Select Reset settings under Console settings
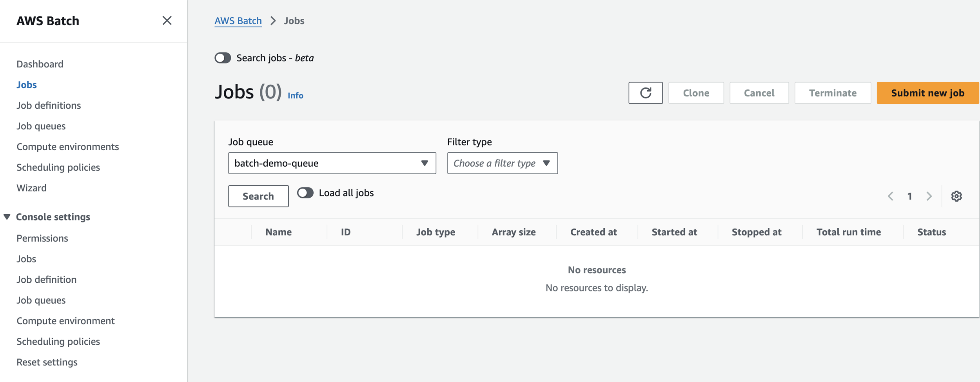980x382 pixels. click(47, 362)
